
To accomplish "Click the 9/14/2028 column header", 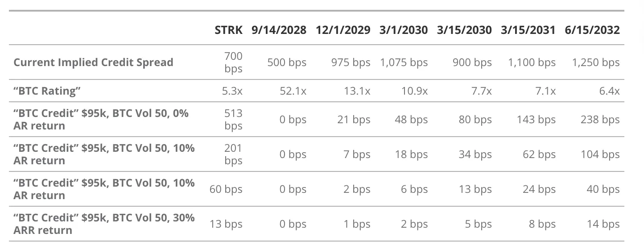I will (x=279, y=30).
